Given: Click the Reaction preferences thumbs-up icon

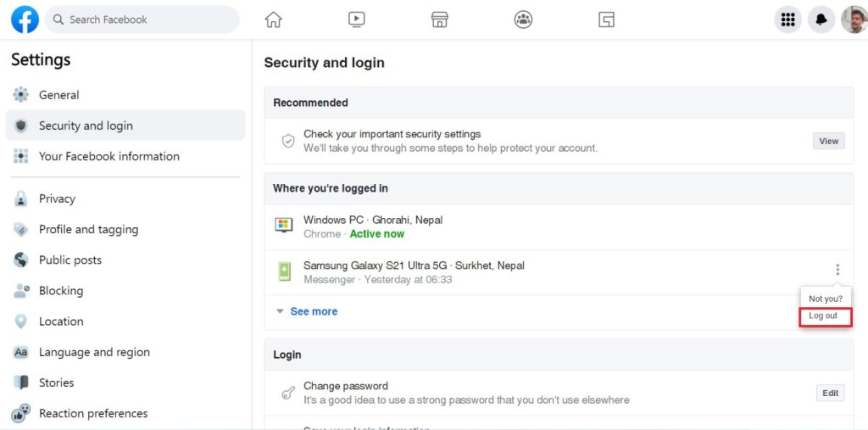Looking at the screenshot, I should pyautogui.click(x=20, y=413).
